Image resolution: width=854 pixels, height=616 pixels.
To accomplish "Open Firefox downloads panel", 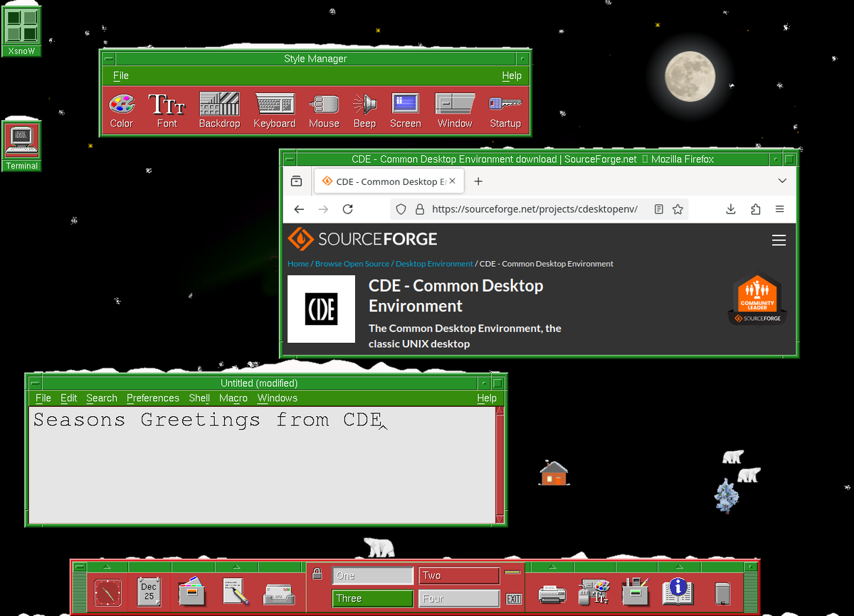I will (730, 209).
